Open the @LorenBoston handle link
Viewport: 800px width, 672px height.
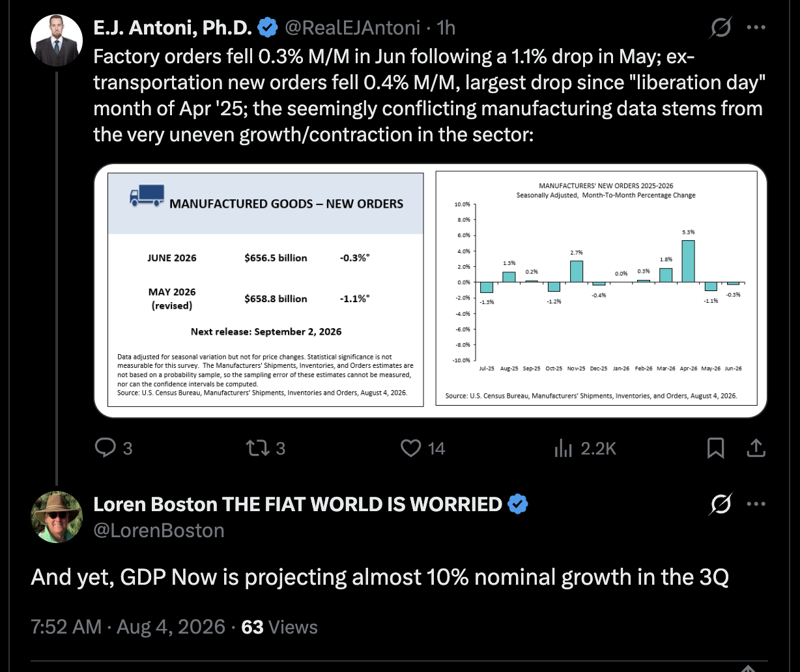click(x=159, y=531)
